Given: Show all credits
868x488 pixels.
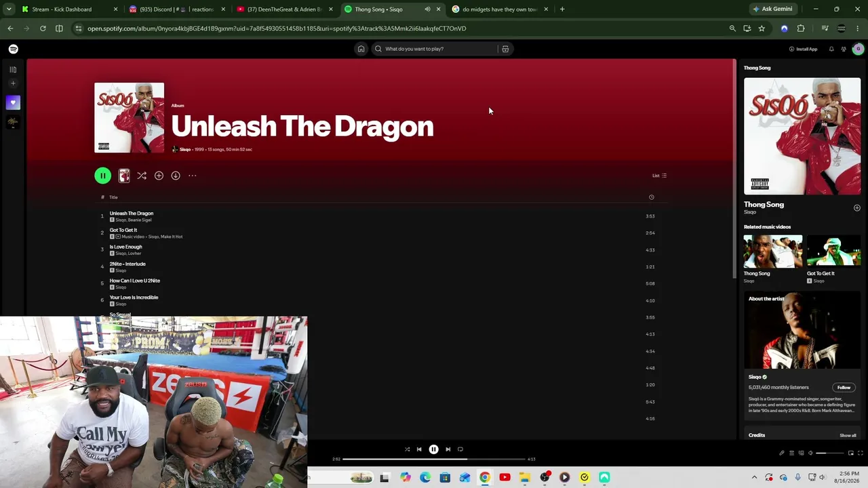Looking at the screenshot, I should (848, 435).
